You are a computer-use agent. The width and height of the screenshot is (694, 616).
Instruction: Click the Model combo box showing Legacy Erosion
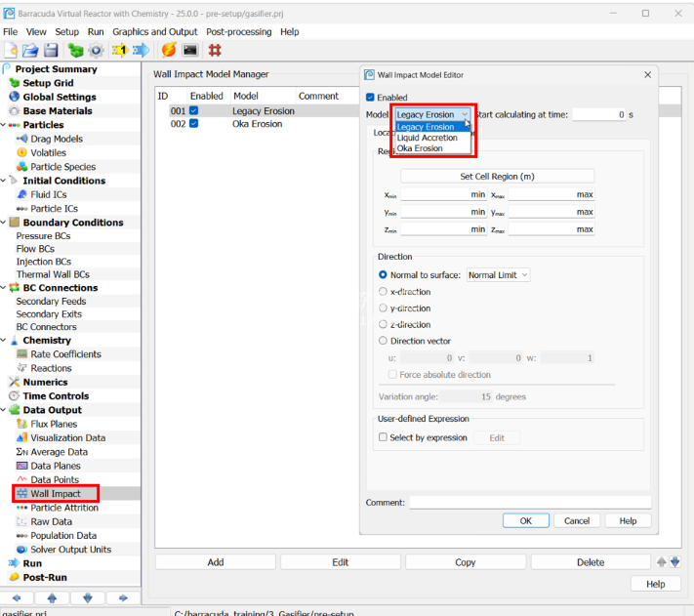432,114
